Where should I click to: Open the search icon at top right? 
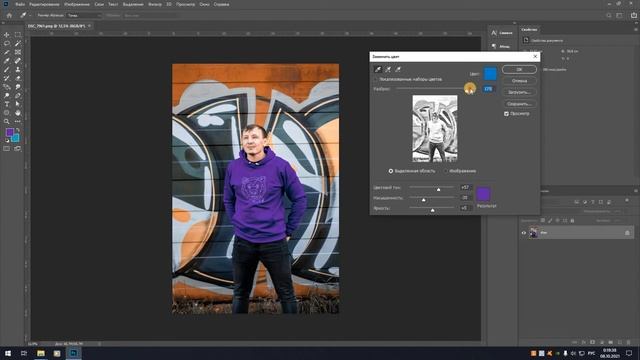click(609, 15)
